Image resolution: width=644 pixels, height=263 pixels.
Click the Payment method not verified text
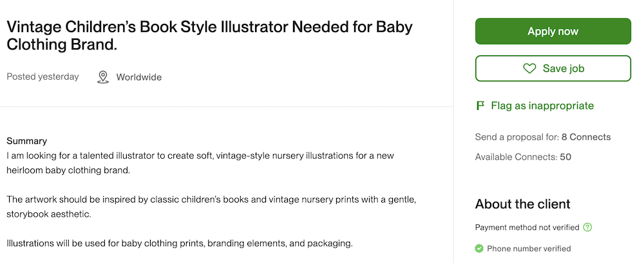tap(527, 227)
